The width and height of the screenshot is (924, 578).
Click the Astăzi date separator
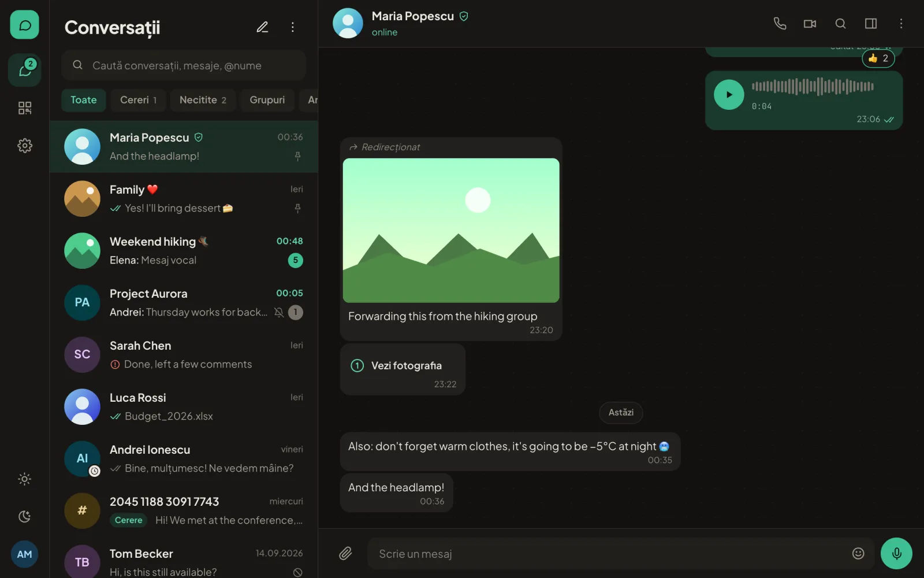pyautogui.click(x=621, y=412)
